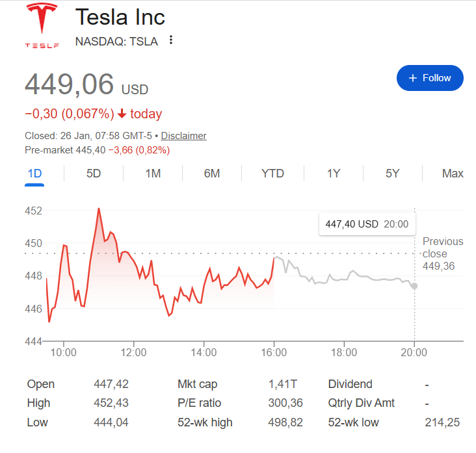Select the 1D time range tab

click(35, 174)
